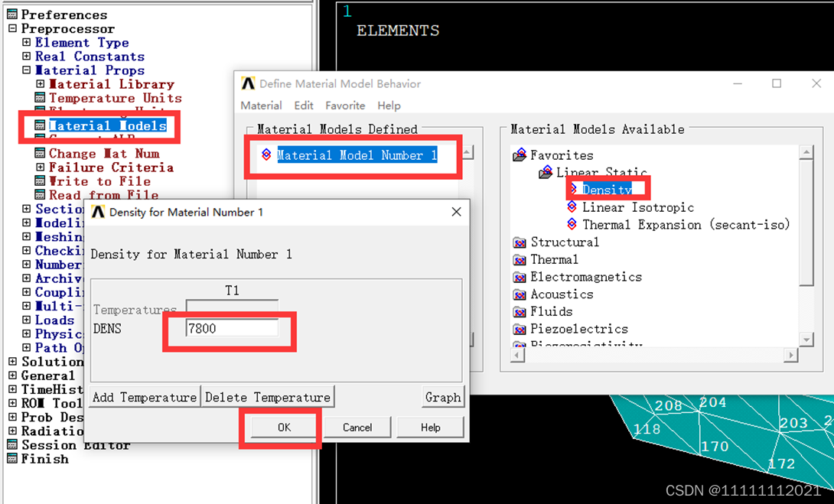
Task: Click the Material Model Number 1 diamond icon
Action: 266,154
